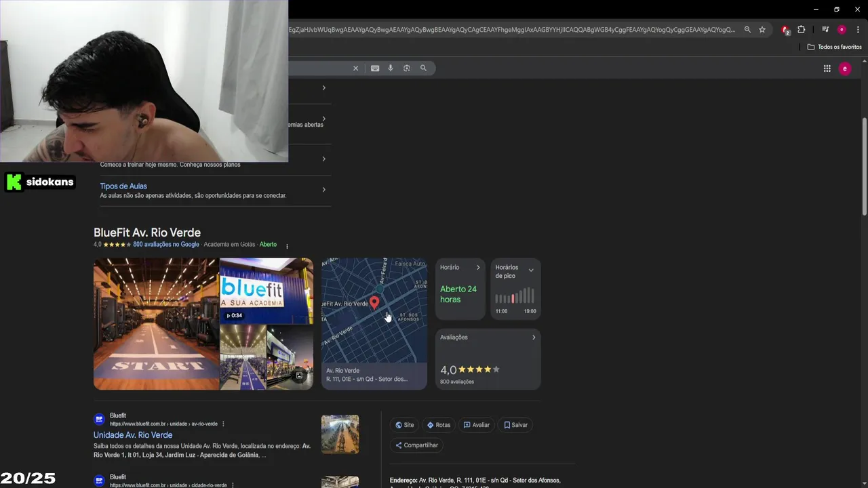
Task: Click the Avaliar review button
Action: [x=477, y=425]
